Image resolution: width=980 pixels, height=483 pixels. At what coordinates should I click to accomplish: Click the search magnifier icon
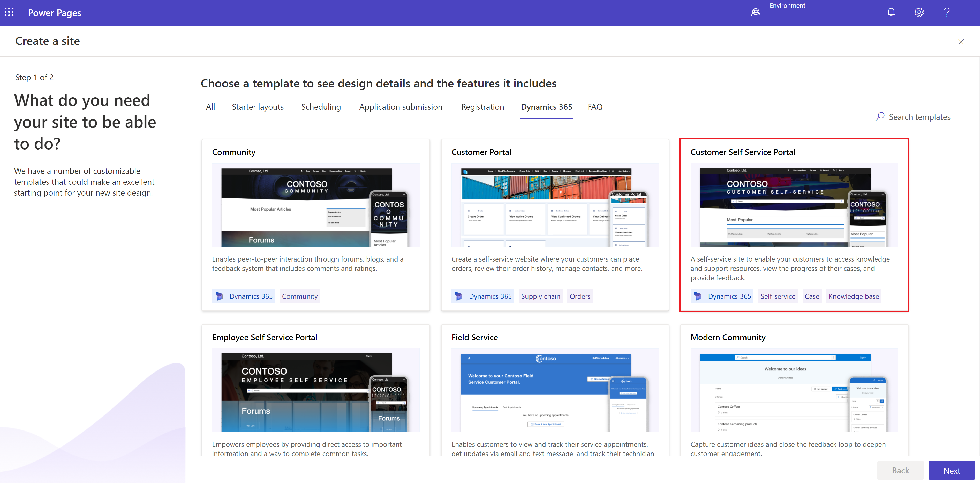pos(880,117)
